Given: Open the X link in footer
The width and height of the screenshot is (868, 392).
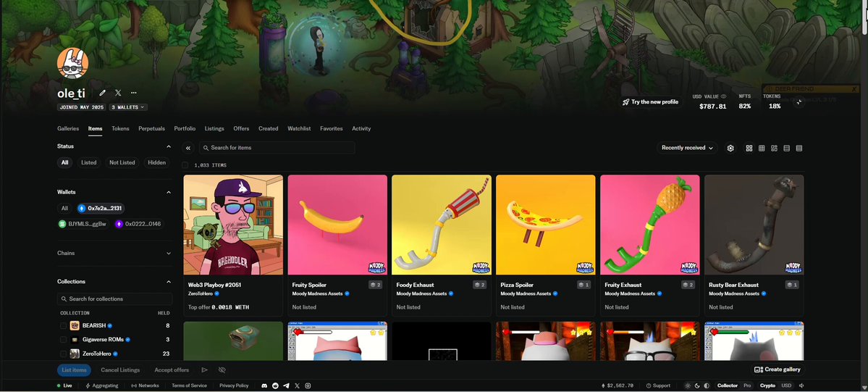Looking at the screenshot, I should point(298,385).
